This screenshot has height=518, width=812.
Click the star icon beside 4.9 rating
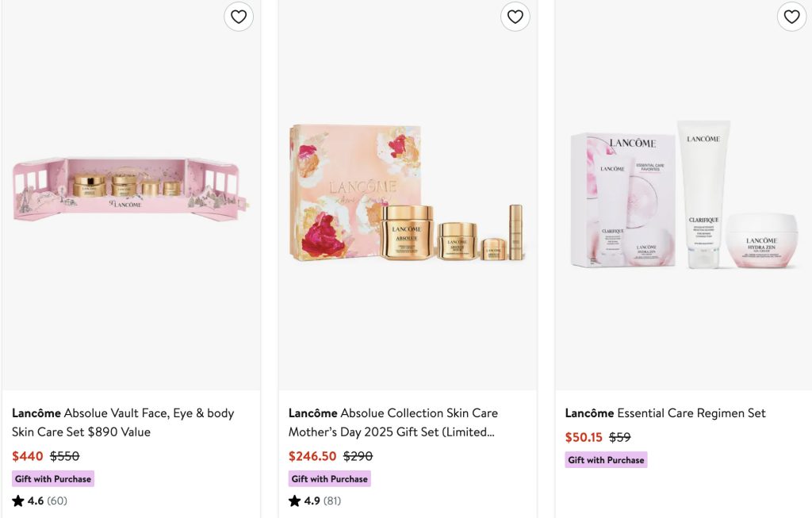coord(295,501)
